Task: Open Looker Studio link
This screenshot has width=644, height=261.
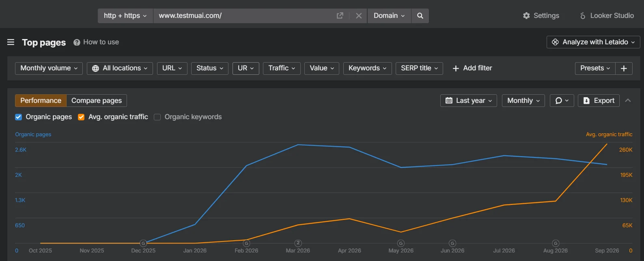Action: pos(607,15)
